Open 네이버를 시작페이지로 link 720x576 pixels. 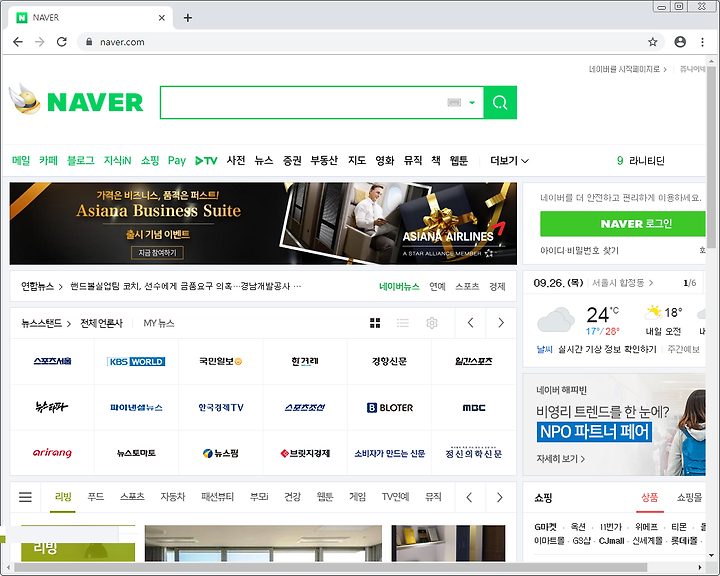coord(628,69)
